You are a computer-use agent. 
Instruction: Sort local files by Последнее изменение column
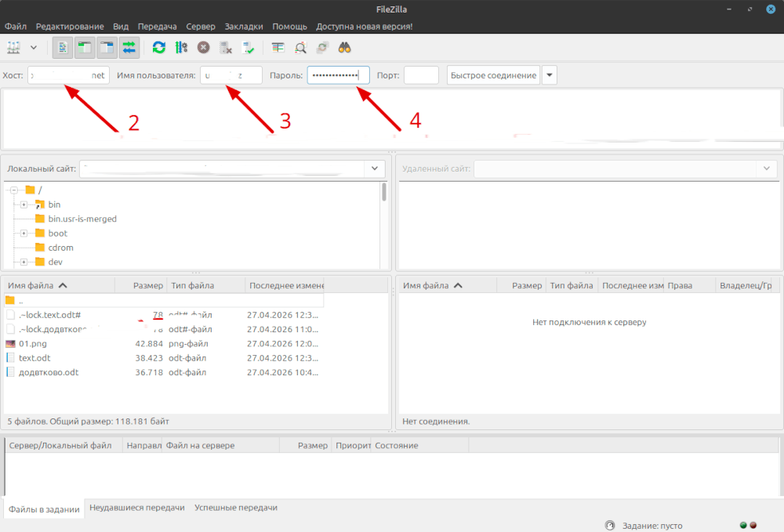285,285
